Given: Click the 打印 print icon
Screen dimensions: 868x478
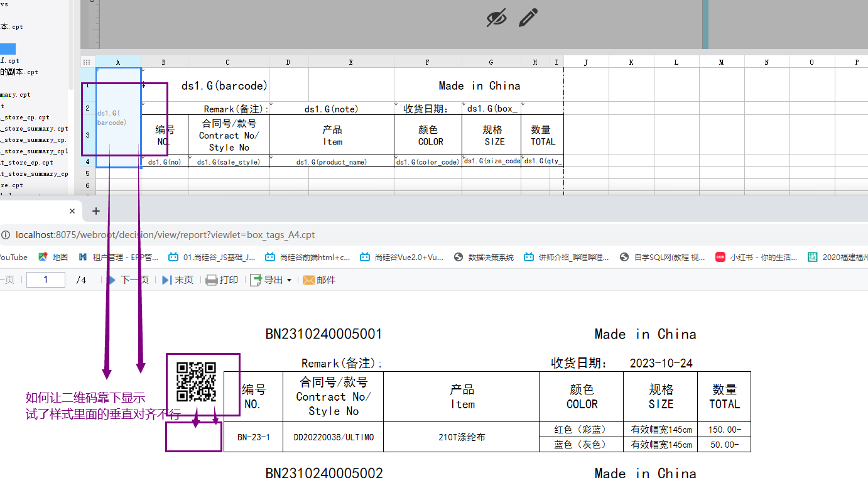Looking at the screenshot, I should click(x=212, y=280).
